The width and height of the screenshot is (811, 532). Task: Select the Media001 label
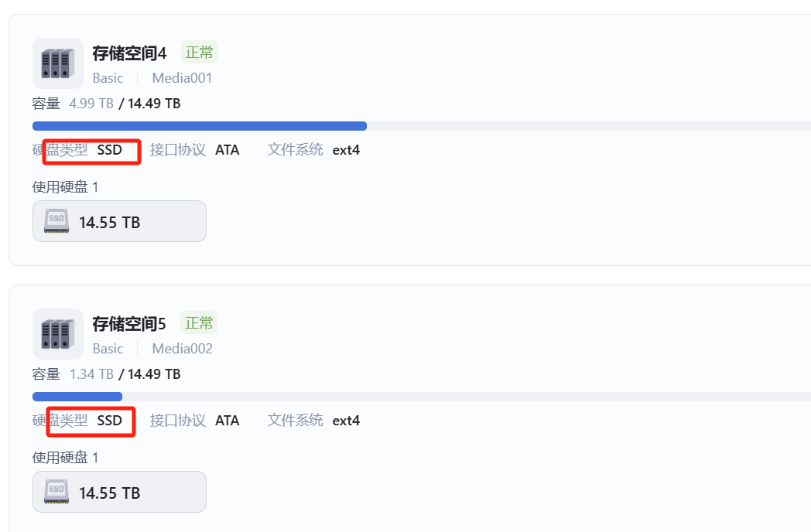pyautogui.click(x=182, y=78)
